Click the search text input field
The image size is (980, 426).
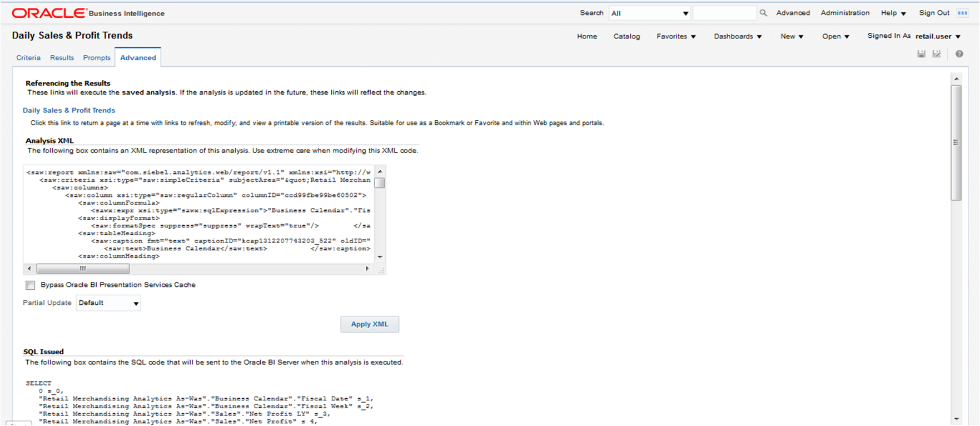[x=724, y=13]
